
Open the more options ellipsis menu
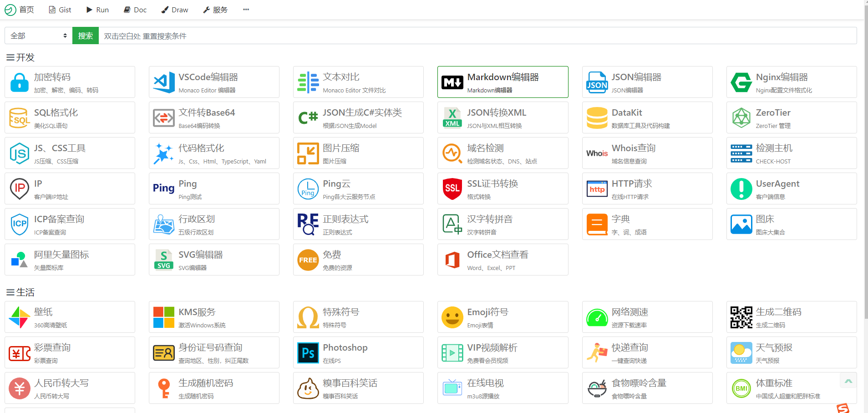click(246, 10)
